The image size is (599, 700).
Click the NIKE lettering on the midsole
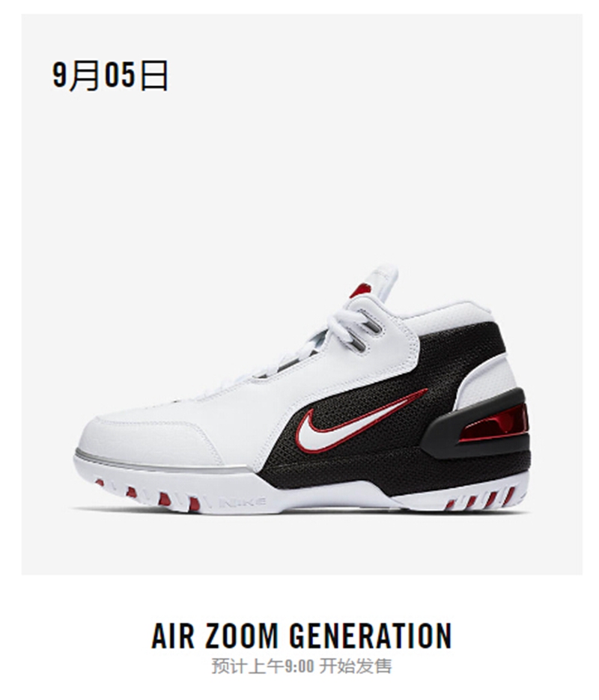pyautogui.click(x=243, y=502)
